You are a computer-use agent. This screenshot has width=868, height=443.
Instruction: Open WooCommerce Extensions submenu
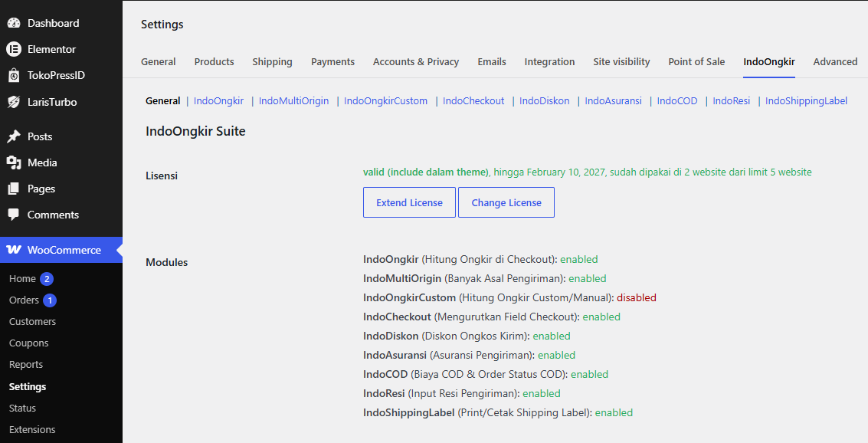32,430
